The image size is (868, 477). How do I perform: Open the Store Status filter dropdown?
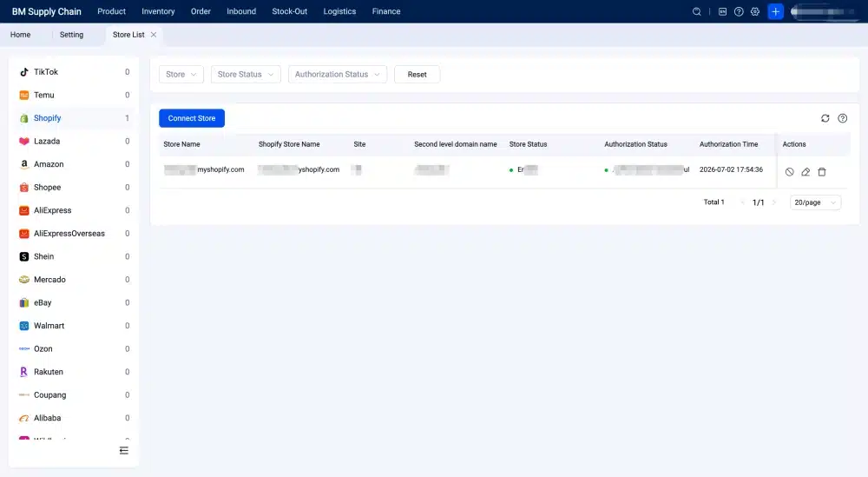tap(246, 74)
